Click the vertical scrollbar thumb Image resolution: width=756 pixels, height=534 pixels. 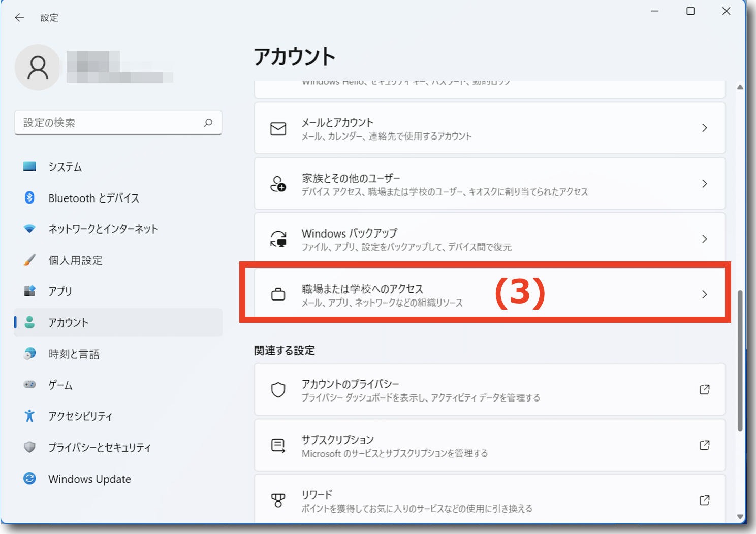[740, 360]
